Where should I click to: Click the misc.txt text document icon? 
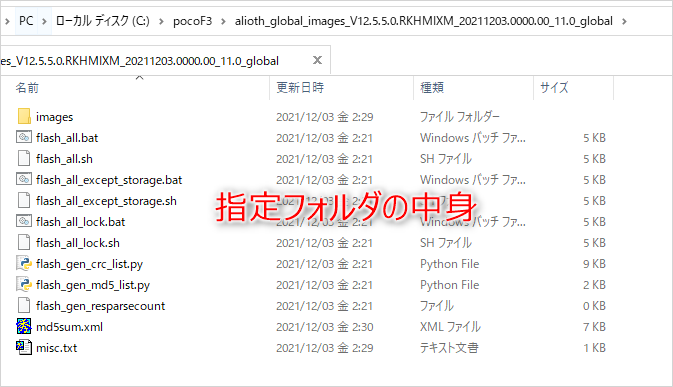[24, 348]
